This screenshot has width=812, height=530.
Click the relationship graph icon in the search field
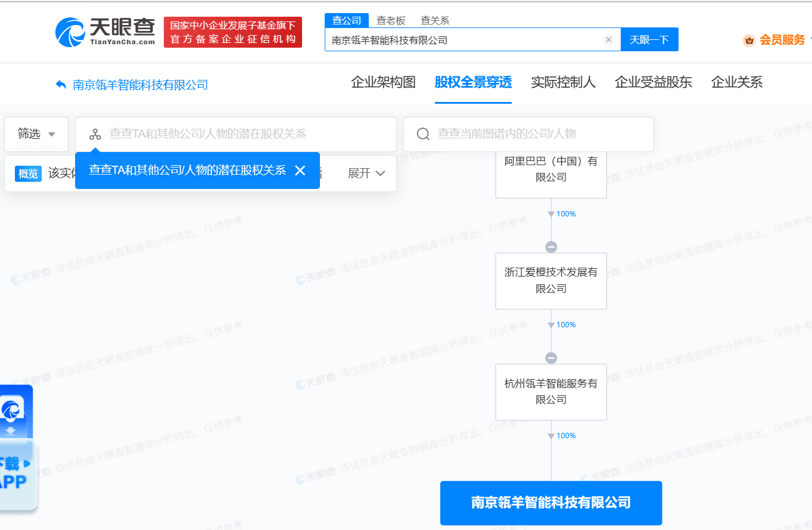tap(95, 134)
